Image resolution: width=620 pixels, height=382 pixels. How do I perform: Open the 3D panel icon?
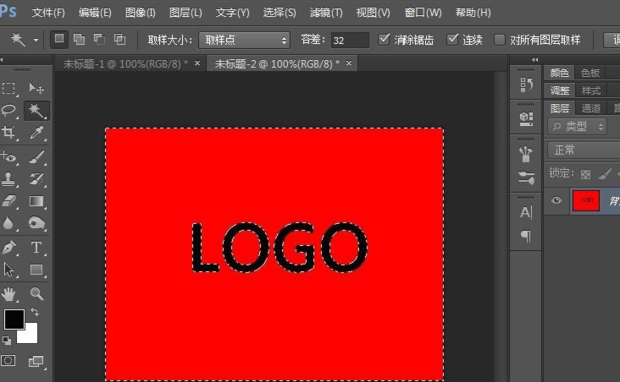(526, 119)
